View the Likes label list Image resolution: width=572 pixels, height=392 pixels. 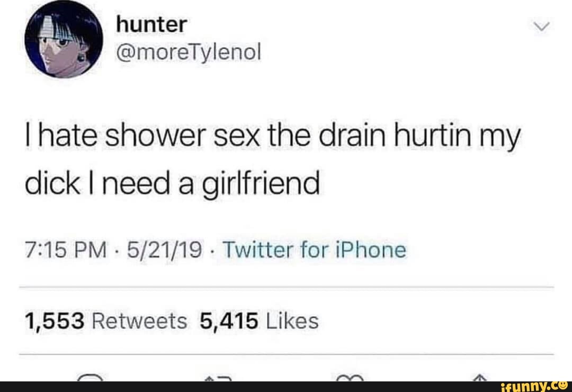pos(293,320)
